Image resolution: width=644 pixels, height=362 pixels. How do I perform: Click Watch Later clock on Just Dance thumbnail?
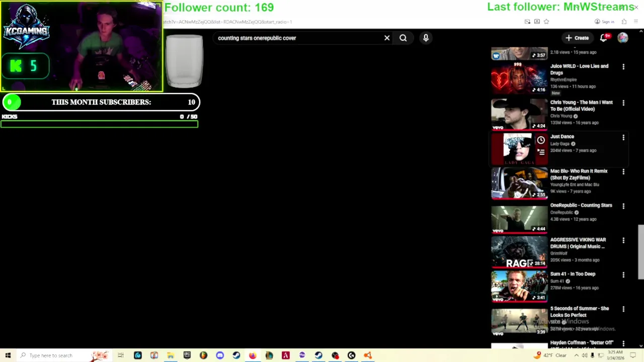541,140
